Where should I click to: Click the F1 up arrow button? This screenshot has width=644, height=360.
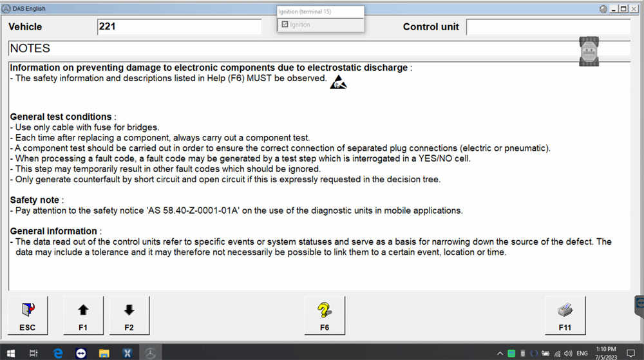83,316
